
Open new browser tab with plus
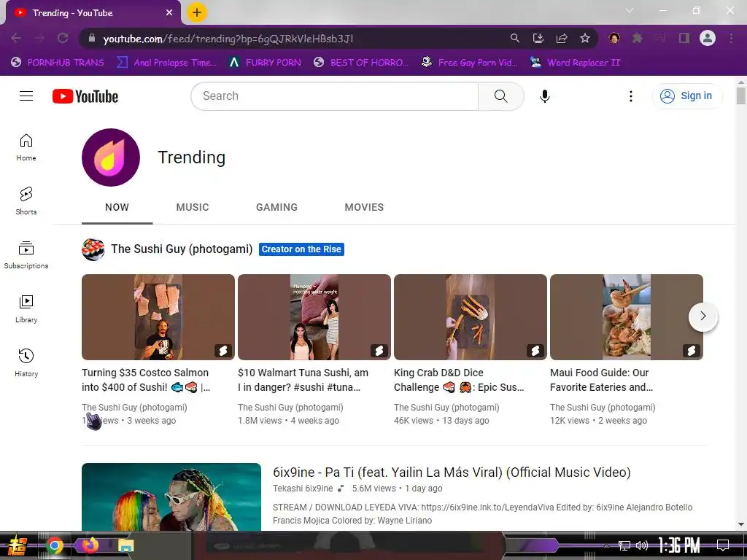pyautogui.click(x=197, y=12)
